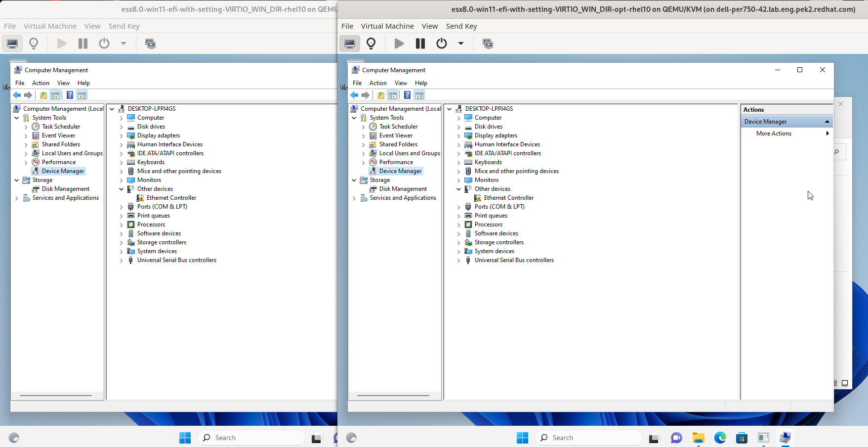The height and width of the screenshot is (447, 868).
Task: Click horizontal scrollbar under right console tree
Action: tap(393, 396)
